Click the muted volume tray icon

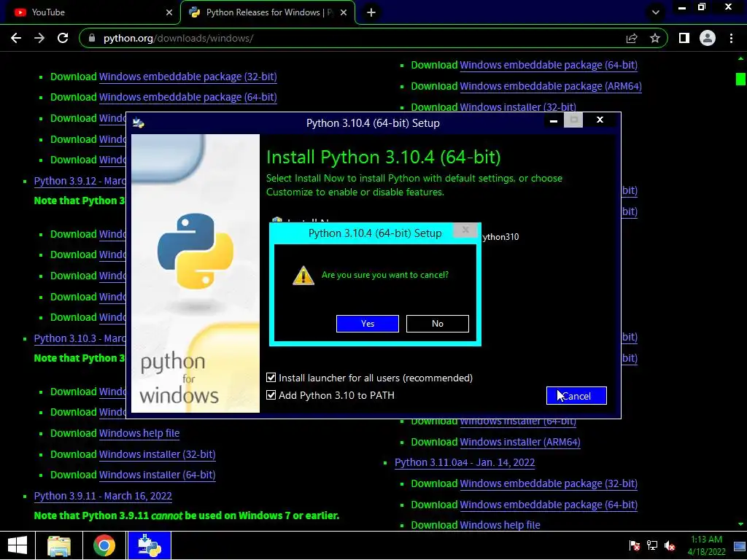click(670, 545)
